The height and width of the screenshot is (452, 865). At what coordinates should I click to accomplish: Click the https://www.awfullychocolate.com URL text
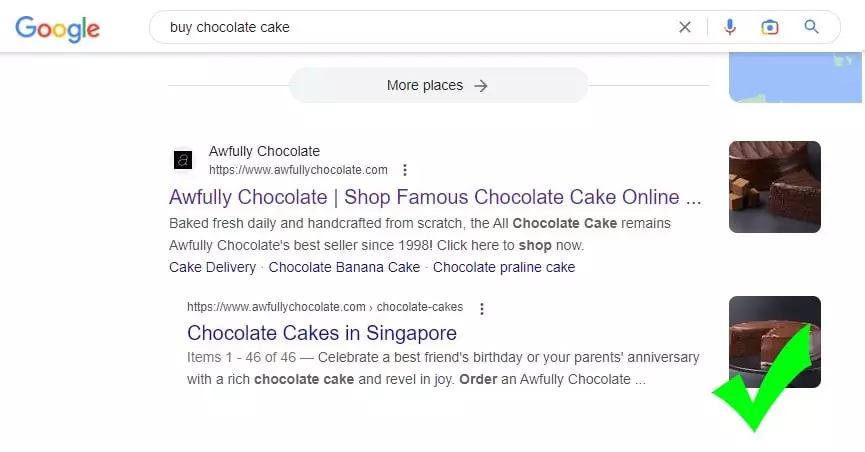click(x=298, y=170)
